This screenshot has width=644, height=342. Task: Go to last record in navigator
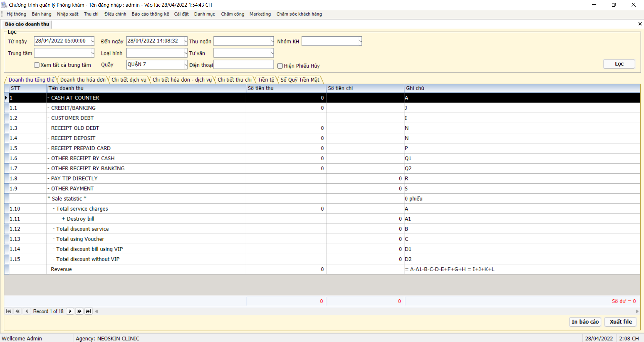(88, 311)
